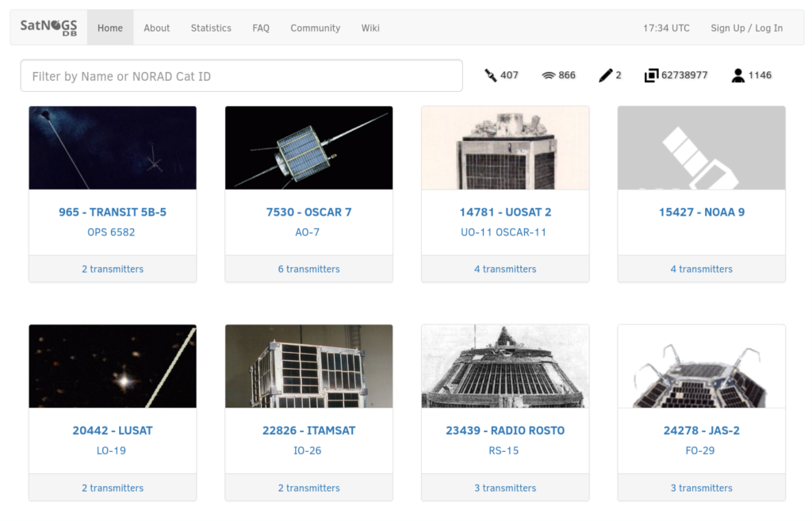Click the transmitters signal icon
This screenshot has width=812, height=521.
(x=549, y=75)
